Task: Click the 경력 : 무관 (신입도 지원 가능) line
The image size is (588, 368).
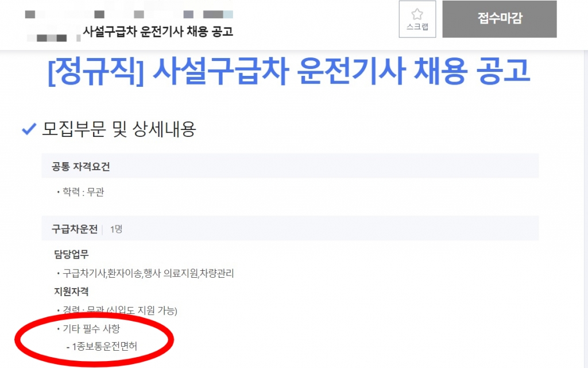Action: tap(117, 310)
